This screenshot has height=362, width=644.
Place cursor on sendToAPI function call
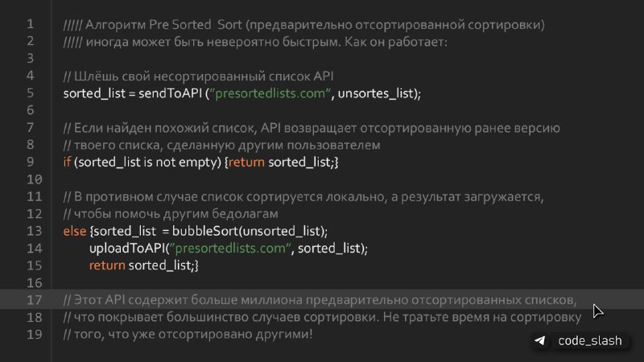pyautogui.click(x=170, y=93)
